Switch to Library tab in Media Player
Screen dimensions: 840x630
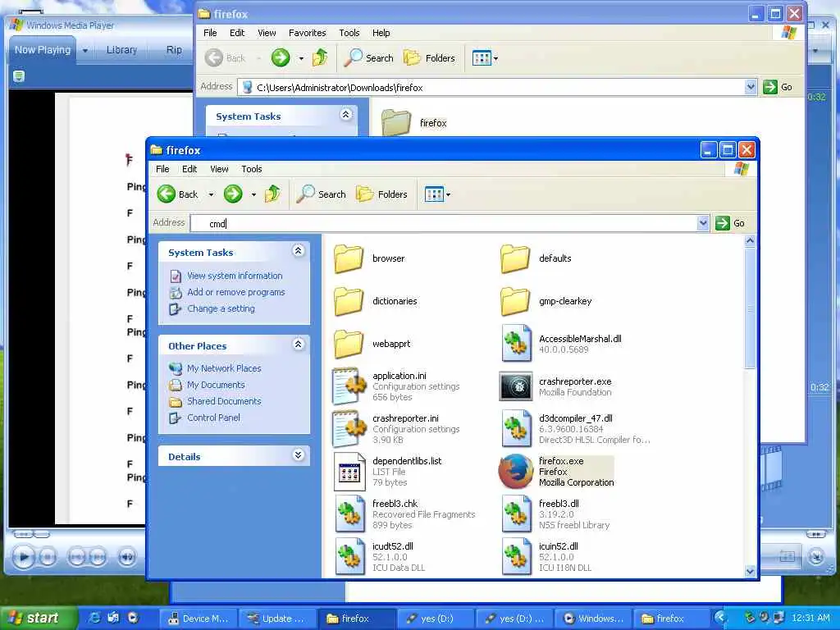[121, 50]
